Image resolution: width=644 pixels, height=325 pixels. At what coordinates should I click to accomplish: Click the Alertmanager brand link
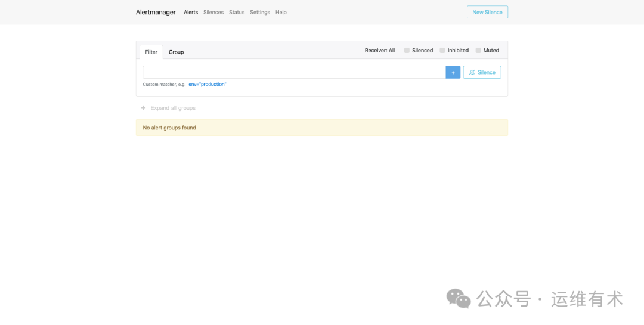tap(156, 13)
